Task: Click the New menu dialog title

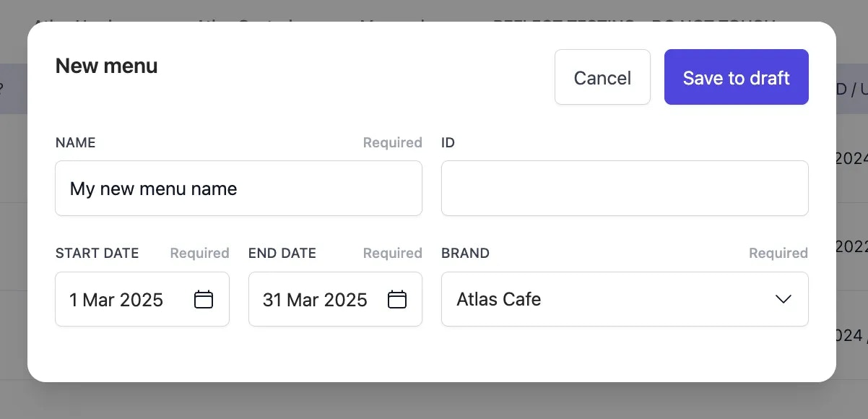Action: pyautogui.click(x=106, y=66)
